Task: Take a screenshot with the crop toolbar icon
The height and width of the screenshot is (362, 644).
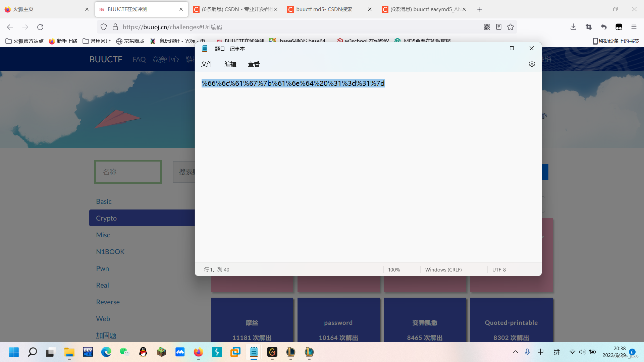Action: coord(589,27)
